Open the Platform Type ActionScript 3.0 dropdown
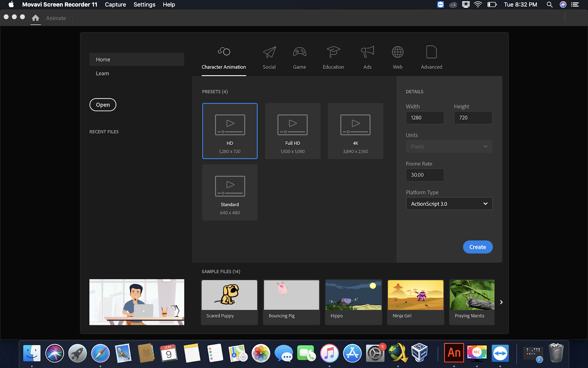588x368 pixels. tap(449, 204)
